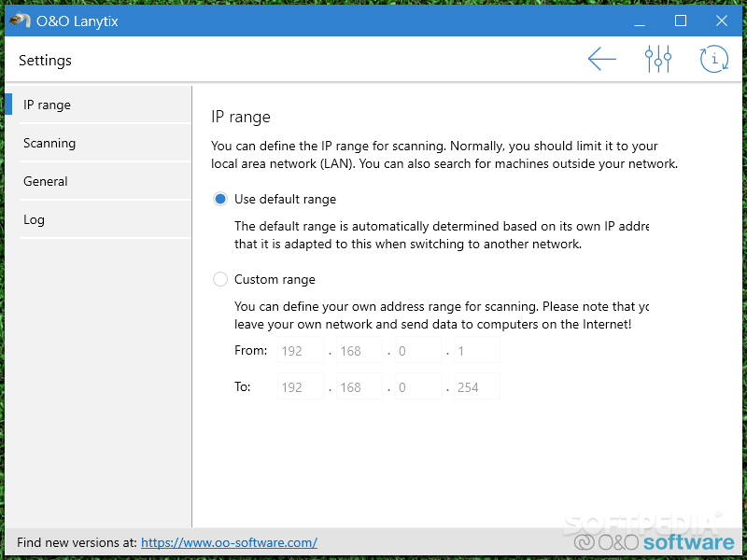Screen dimensions: 747x560
Task: Click the update info circular icon
Action: click(x=714, y=60)
